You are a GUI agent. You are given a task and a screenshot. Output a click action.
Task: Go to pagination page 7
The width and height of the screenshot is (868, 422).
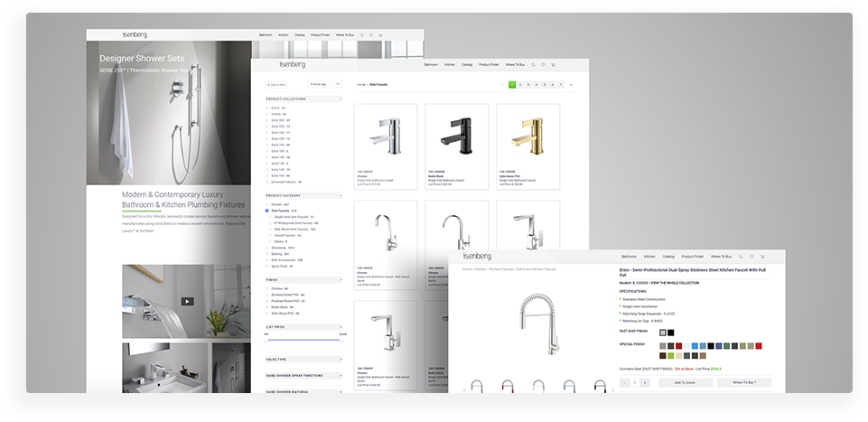(x=561, y=85)
